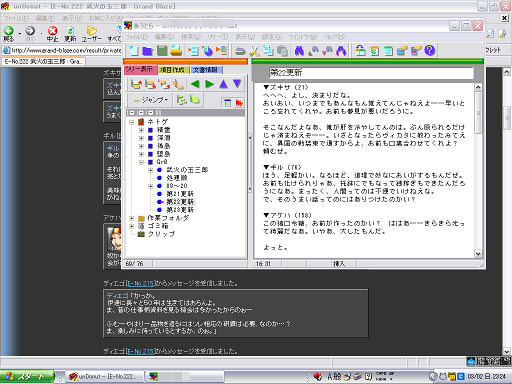This screenshot has width=512, height=384.
Task: Open the 検索(S) menu in あうとら
Action: click(191, 37)
